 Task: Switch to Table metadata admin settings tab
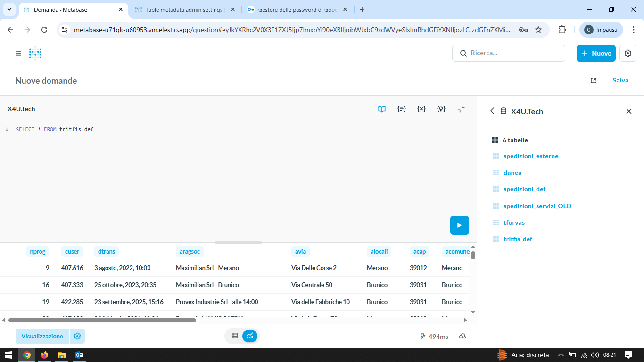coord(184,9)
